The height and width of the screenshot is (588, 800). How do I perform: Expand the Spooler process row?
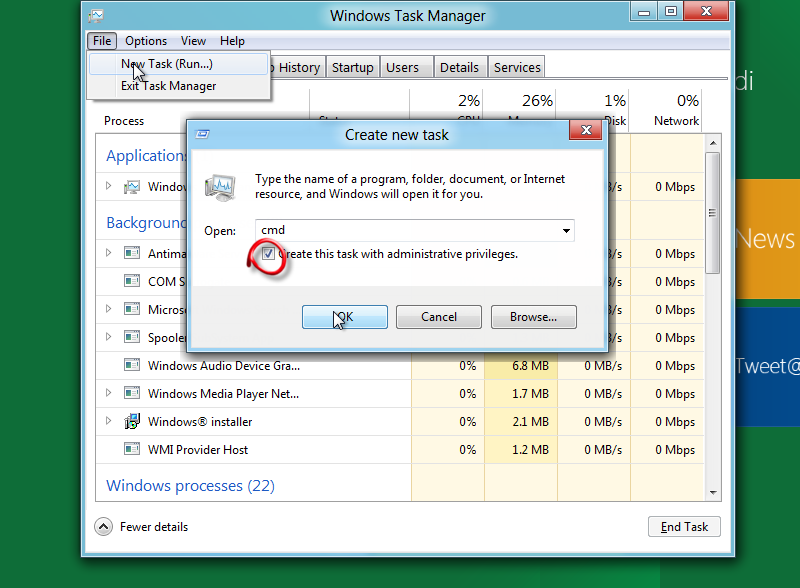[x=108, y=337]
